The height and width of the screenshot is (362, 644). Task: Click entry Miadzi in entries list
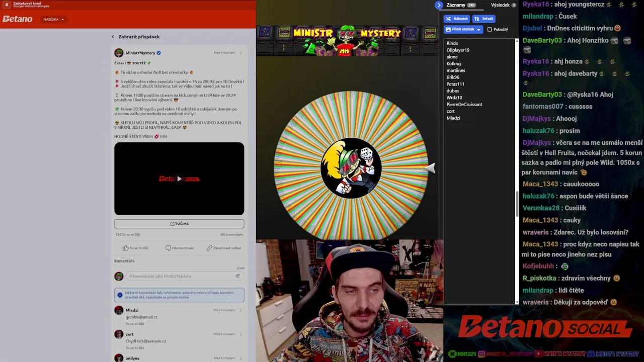[453, 118]
